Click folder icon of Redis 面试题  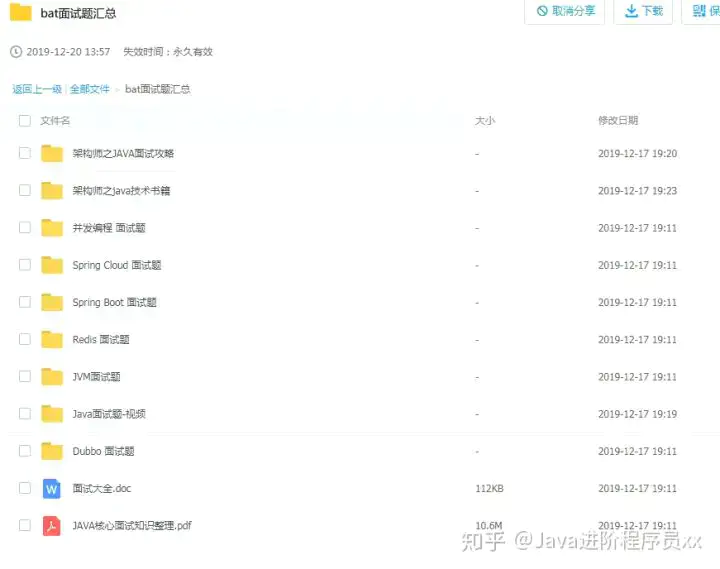pyautogui.click(x=52, y=339)
